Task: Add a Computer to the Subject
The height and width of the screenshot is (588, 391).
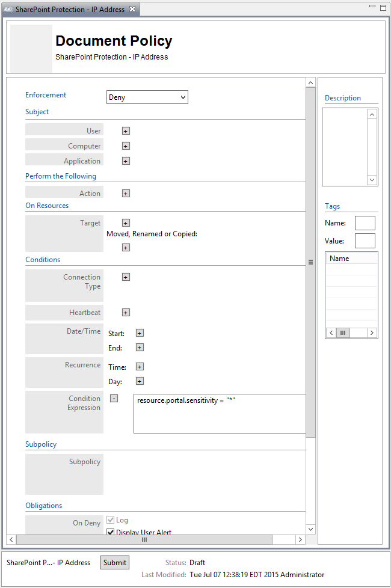Action: pyautogui.click(x=126, y=146)
